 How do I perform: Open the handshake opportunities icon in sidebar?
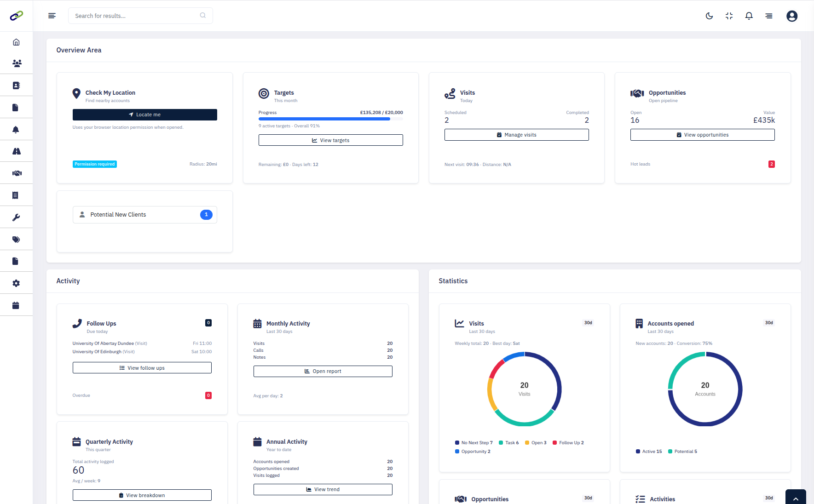coord(17,173)
